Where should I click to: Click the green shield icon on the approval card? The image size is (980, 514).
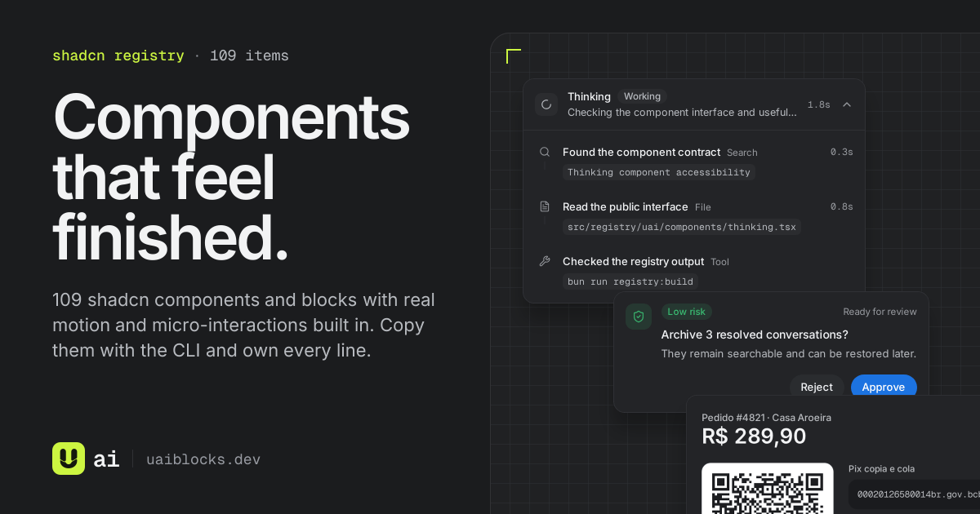pos(639,317)
